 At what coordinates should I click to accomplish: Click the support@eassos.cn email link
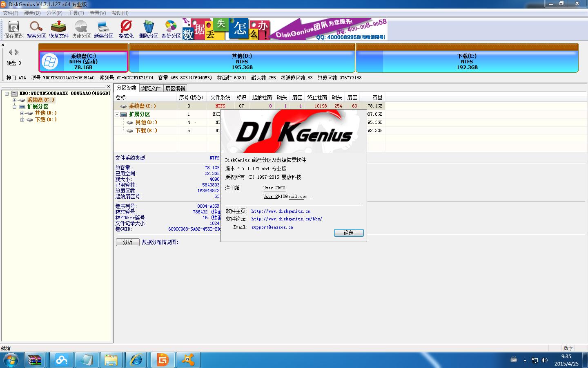(x=272, y=227)
